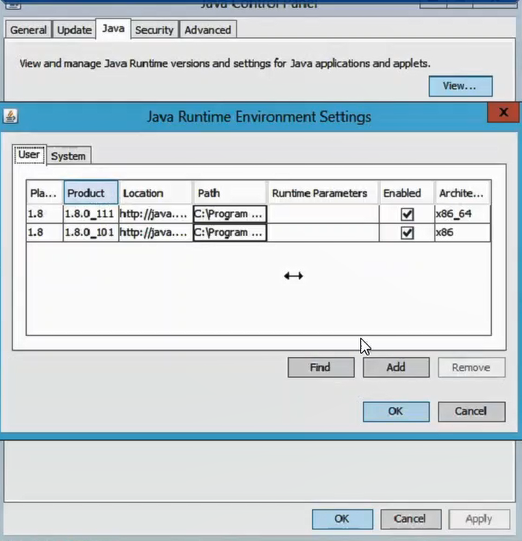This screenshot has width=522, height=541.
Task: Click the Location cell of the 1.8.0_101 row
Action: point(155,233)
